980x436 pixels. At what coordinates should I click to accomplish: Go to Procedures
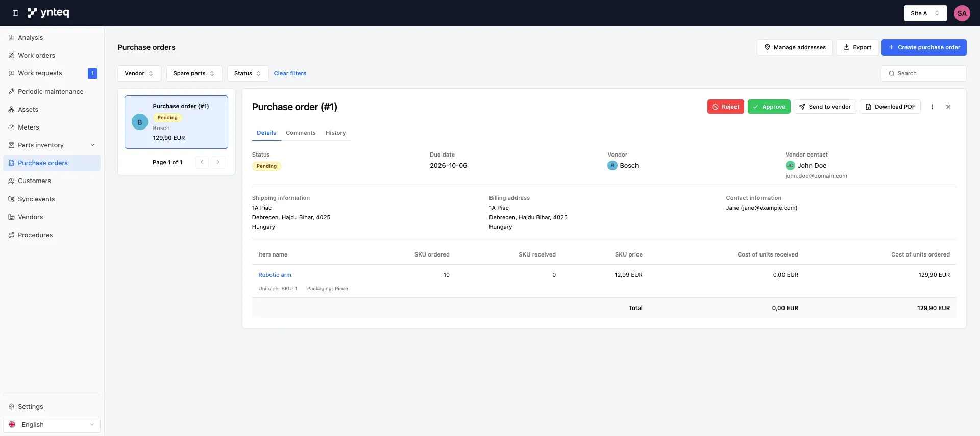[x=52, y=235]
